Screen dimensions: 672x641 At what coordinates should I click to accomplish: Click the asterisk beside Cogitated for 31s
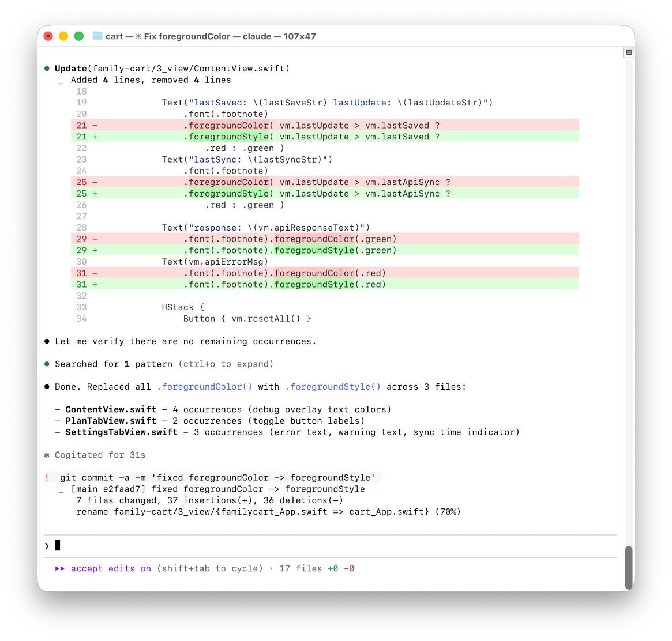coord(47,455)
